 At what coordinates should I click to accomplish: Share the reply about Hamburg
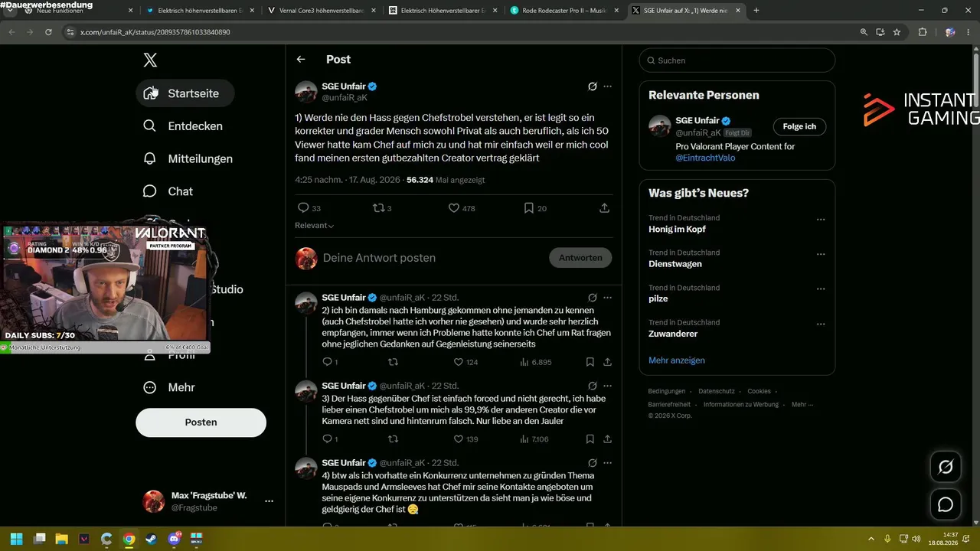[607, 362]
